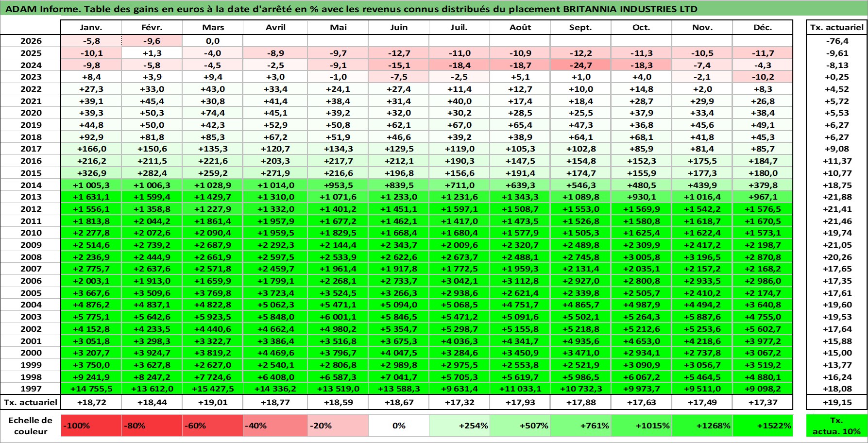The height and width of the screenshot is (443, 868).
Task: Click the 'Déc.' column header
Action: [x=763, y=28]
